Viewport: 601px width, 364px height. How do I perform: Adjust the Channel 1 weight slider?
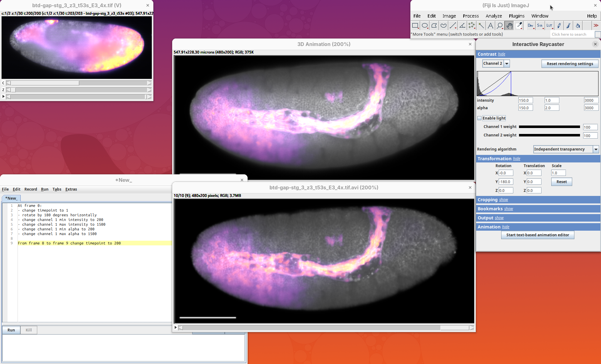coord(549,127)
